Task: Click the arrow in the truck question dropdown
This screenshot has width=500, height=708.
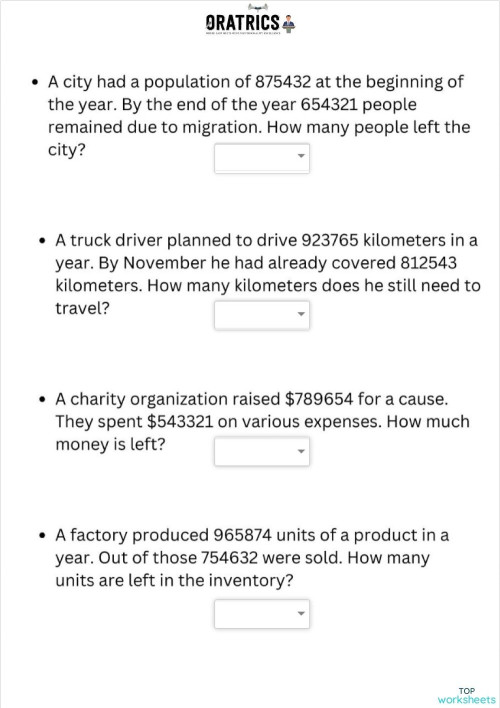Action: (301, 314)
